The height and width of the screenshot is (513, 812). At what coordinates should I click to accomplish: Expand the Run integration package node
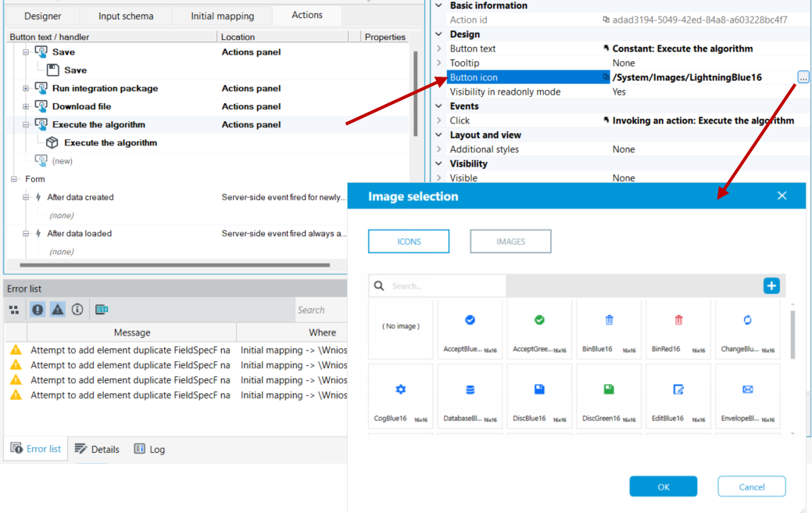pyautogui.click(x=25, y=88)
